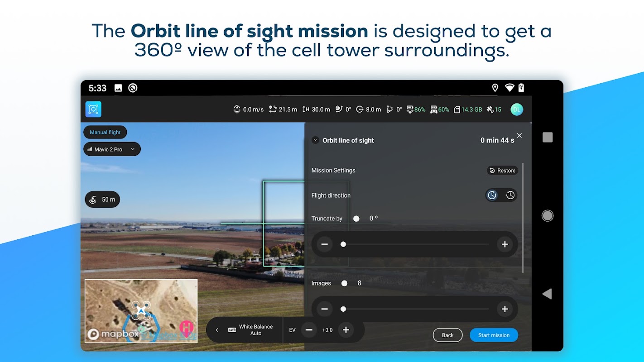Click the Restore settings button
The width and height of the screenshot is (644, 362).
(x=502, y=171)
